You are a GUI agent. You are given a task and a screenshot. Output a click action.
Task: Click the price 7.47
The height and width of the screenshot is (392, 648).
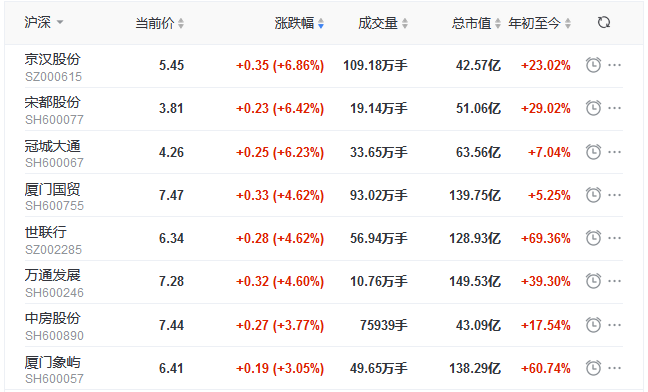172,195
